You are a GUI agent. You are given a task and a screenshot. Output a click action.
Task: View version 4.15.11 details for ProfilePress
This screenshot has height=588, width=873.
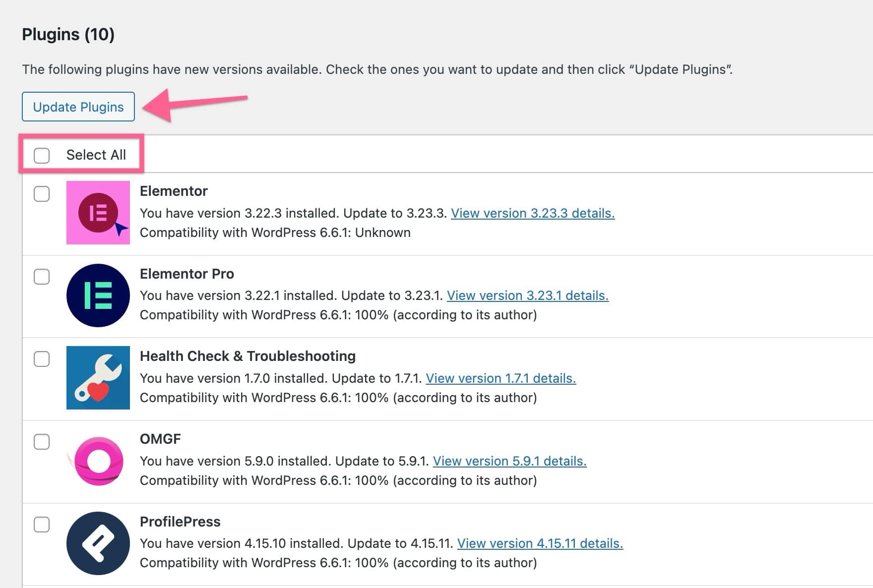pos(540,543)
